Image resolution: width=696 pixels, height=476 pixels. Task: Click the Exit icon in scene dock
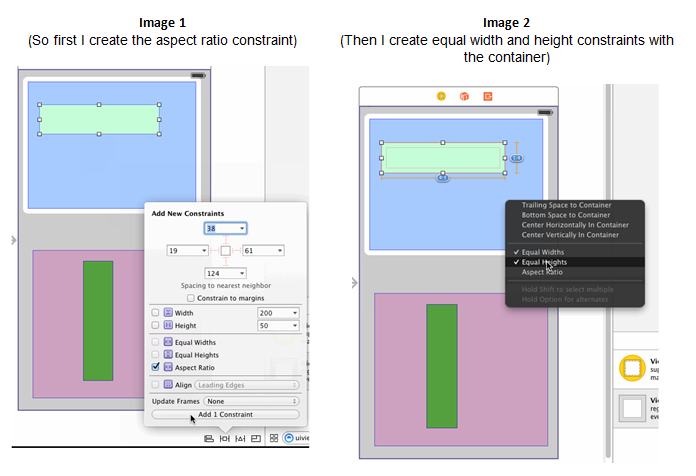point(488,96)
